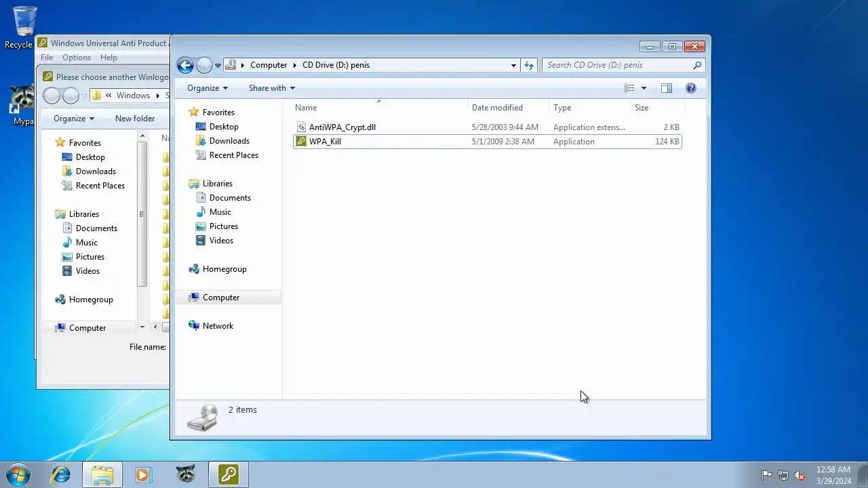
Task: Click the muted volume tray icon
Action: [x=800, y=475]
